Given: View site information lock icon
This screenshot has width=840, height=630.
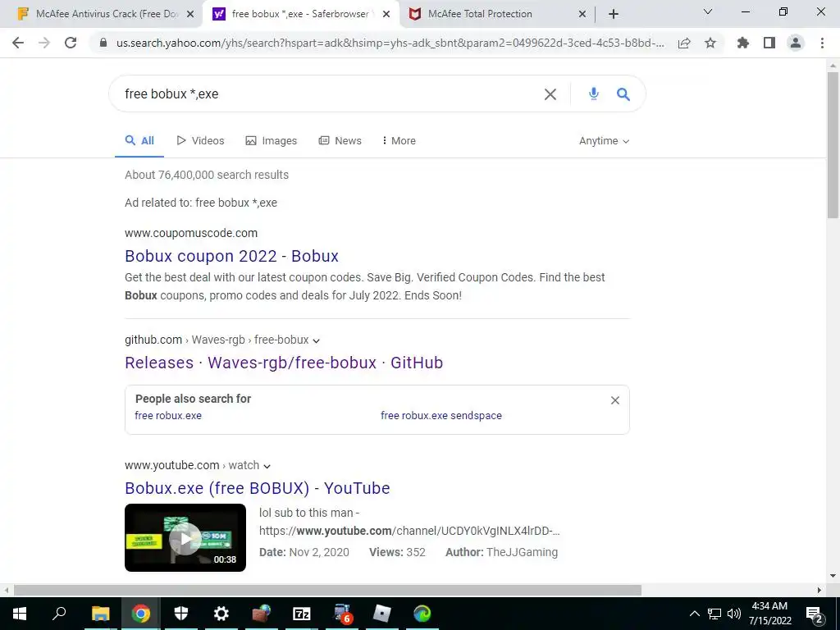Looking at the screenshot, I should (x=103, y=43).
